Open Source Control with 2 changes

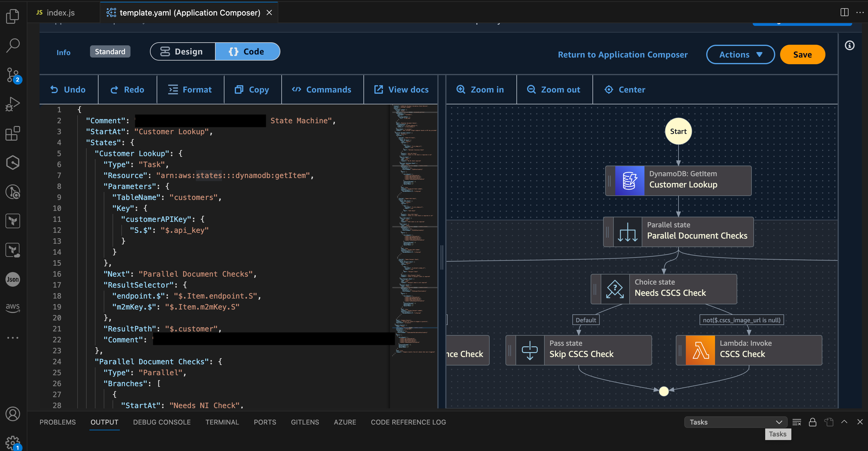tap(13, 75)
